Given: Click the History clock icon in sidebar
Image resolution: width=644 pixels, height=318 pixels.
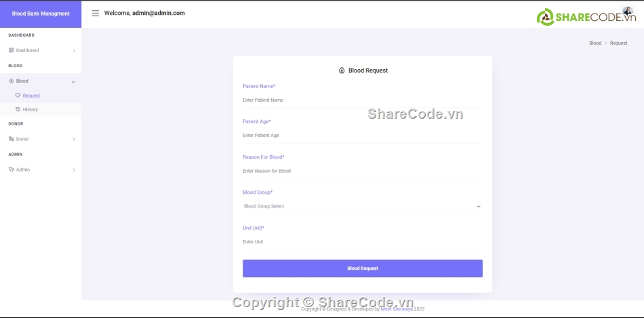Looking at the screenshot, I should click(x=18, y=109).
